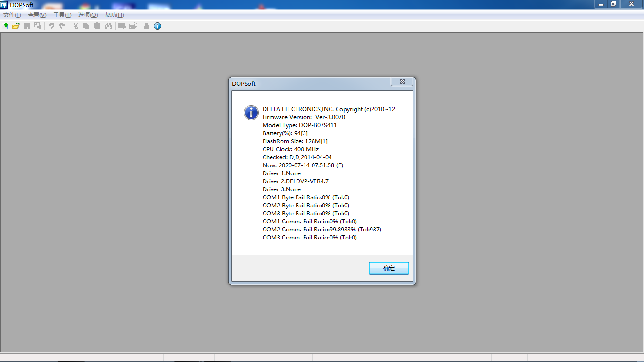Close the DOPSoft info dialog

pyautogui.click(x=402, y=82)
